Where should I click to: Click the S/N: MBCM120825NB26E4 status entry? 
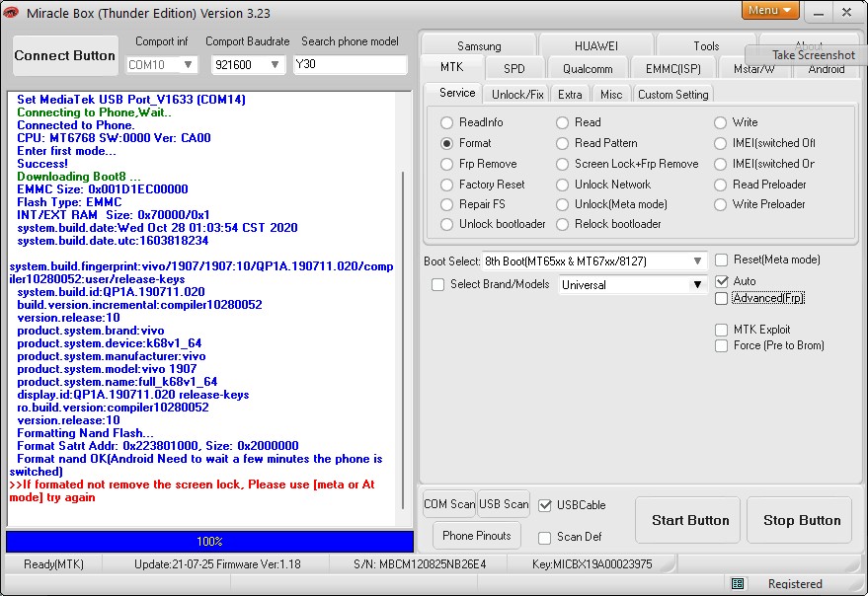420,564
